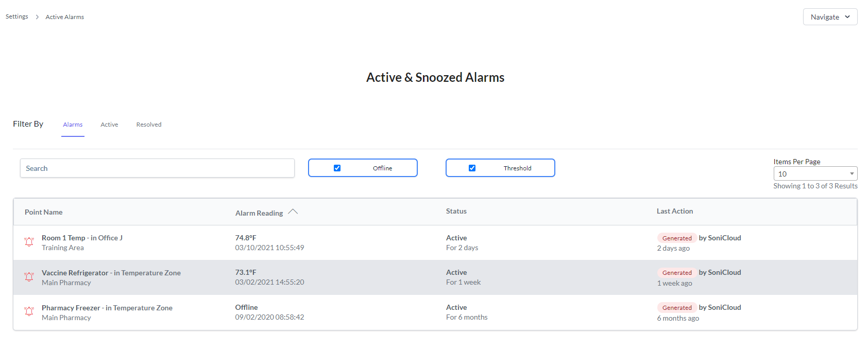This screenshot has width=868, height=351.
Task: Click the Generated badge for Room 1 Temp
Action: coord(676,238)
